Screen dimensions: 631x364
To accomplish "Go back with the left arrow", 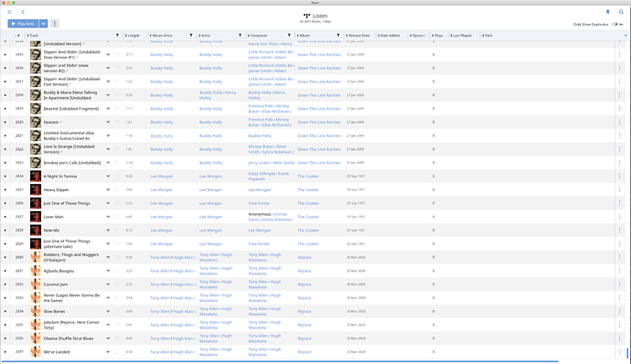I will pyautogui.click(x=23, y=12).
